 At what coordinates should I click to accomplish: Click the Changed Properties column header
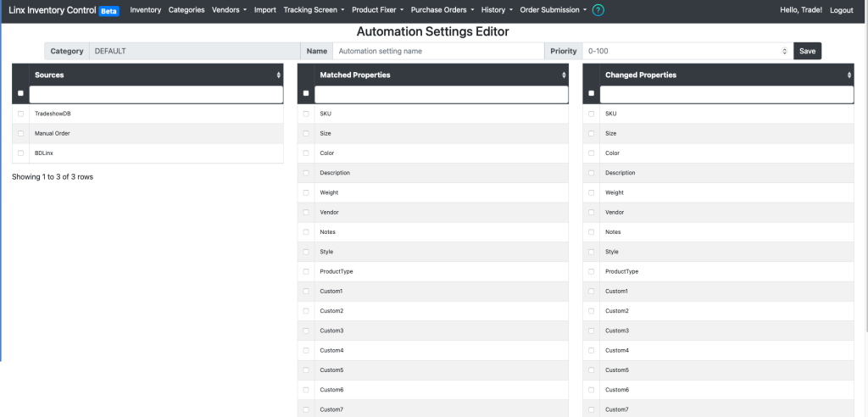[726, 75]
